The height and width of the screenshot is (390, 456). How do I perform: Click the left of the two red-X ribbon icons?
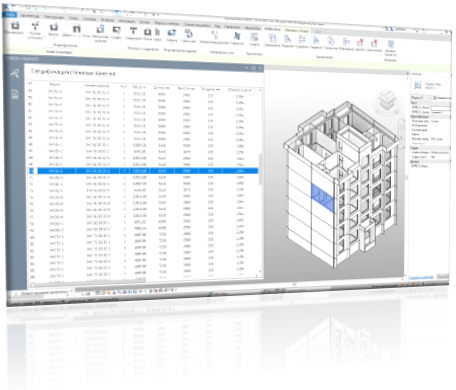pyautogui.click(x=360, y=42)
